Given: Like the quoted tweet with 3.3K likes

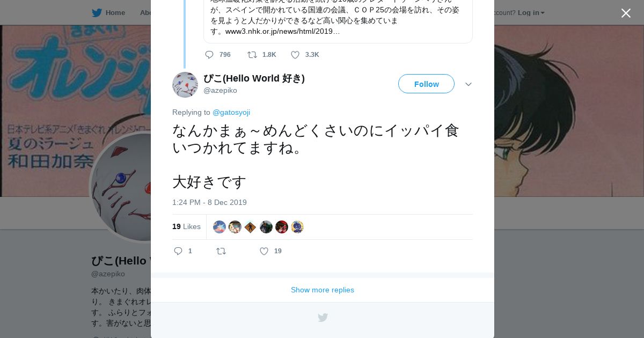Looking at the screenshot, I should [295, 55].
